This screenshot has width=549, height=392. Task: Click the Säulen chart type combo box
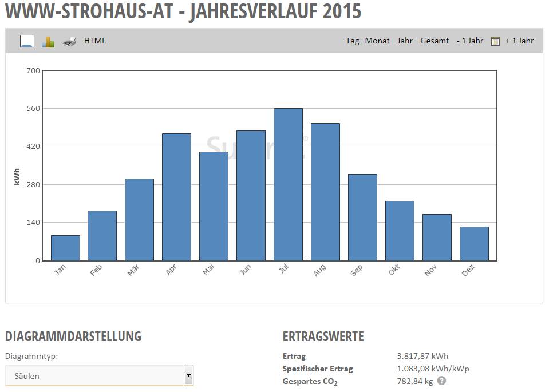tap(94, 376)
